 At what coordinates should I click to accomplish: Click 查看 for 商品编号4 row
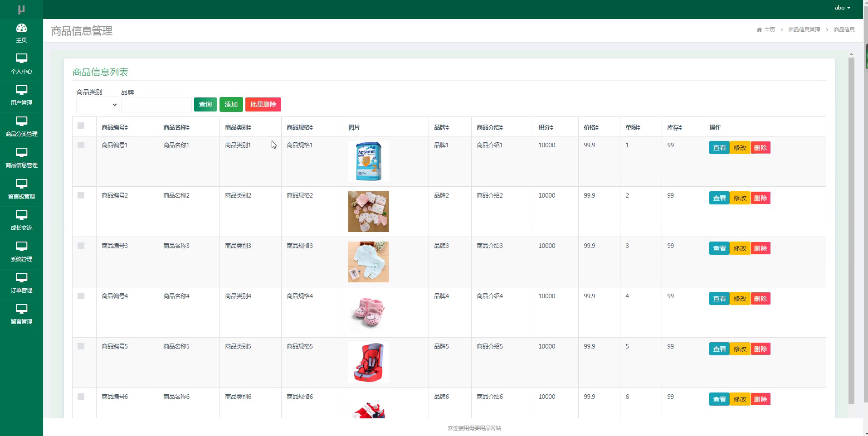719,299
